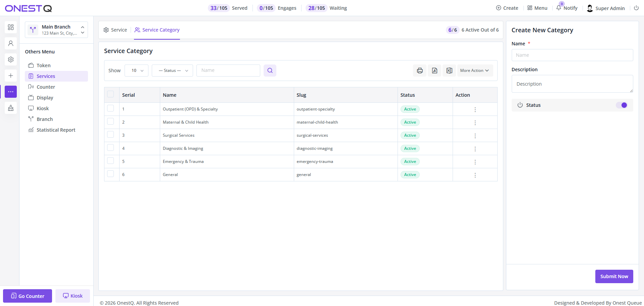
Task: Click the Description textarea
Action: [x=572, y=84]
